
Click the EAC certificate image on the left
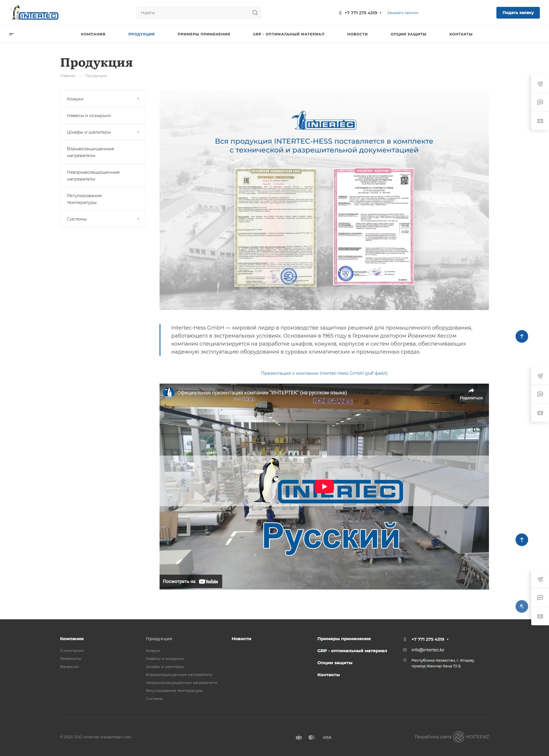point(275,227)
